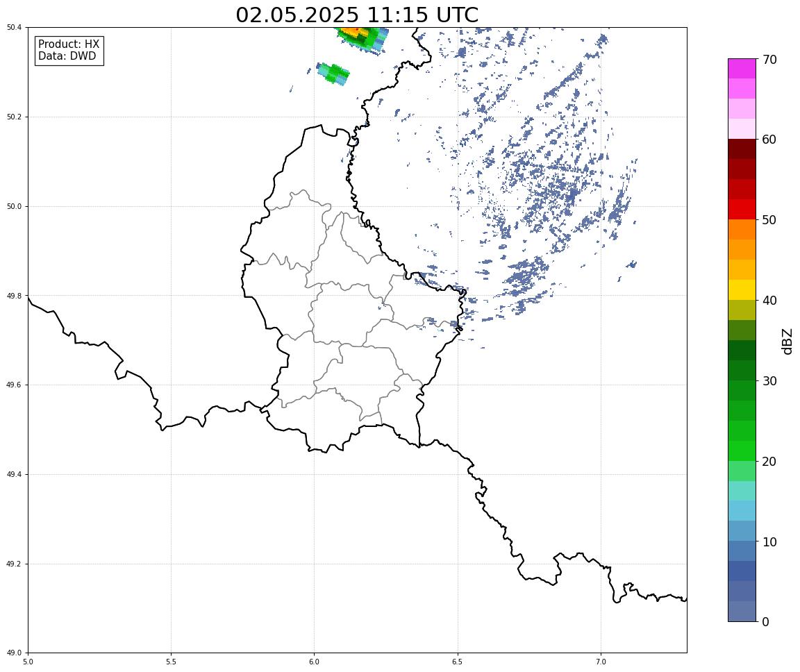800x672 pixels.
Task: Click the y-axis label "49.8"
Action: tap(15, 296)
